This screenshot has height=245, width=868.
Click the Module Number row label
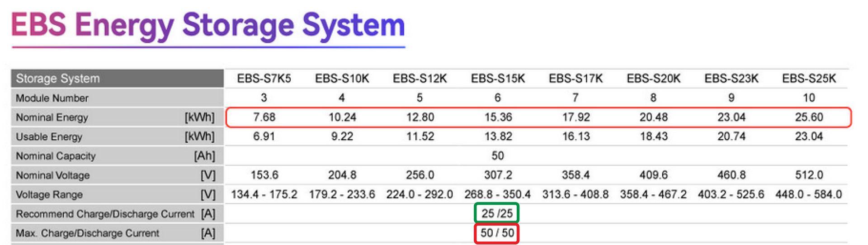point(52,98)
